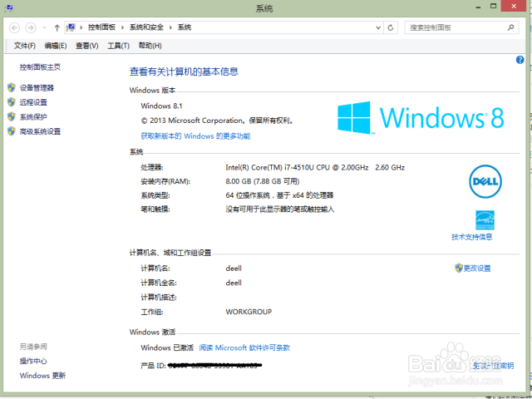Click the processor value Intel(R) Core(TM) i7-4510U
532x399 pixels.
(x=315, y=167)
